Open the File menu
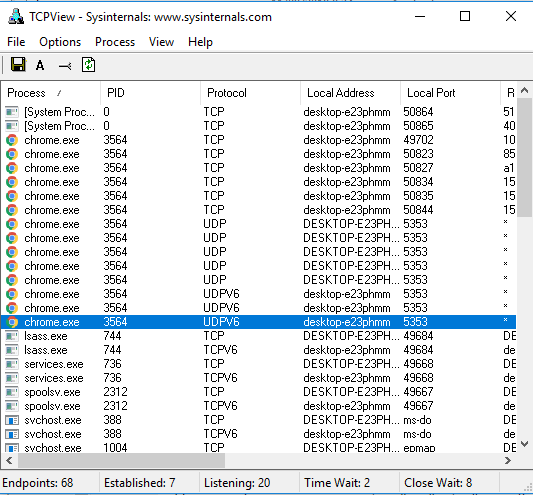 (x=16, y=42)
